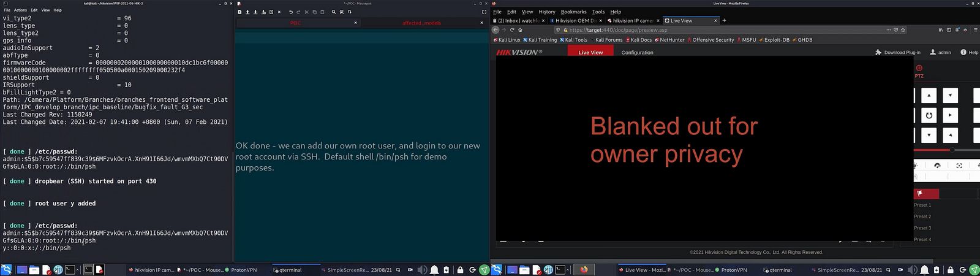Open Exploit-DB bookmark

point(774,40)
